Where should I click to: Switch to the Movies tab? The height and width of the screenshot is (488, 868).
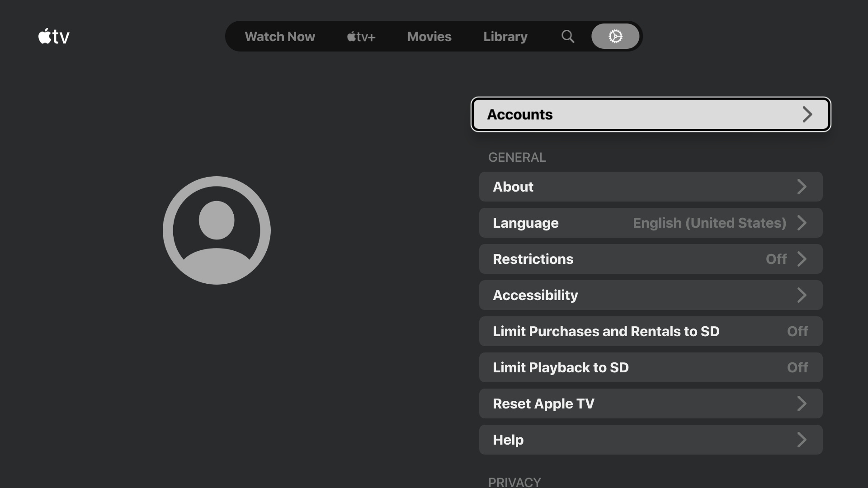coord(429,37)
